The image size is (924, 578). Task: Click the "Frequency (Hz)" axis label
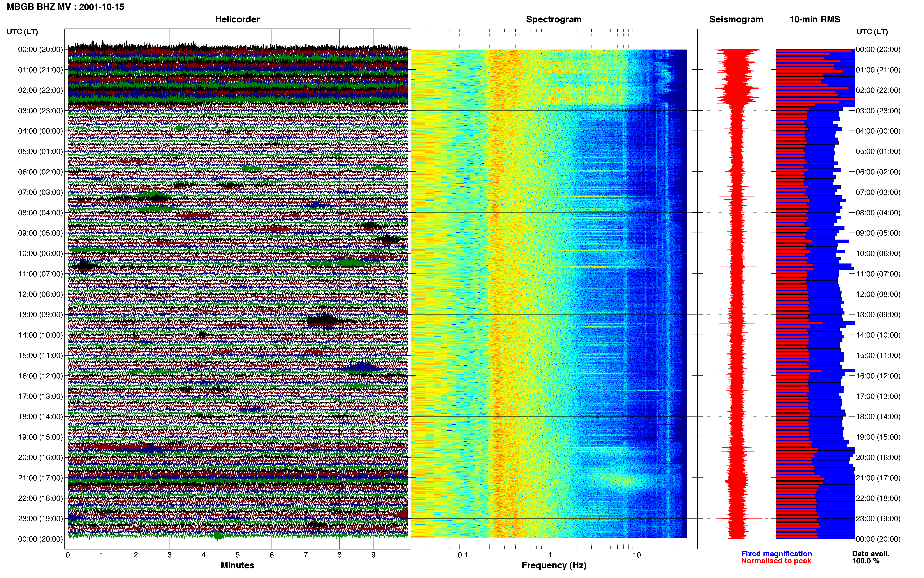click(554, 565)
